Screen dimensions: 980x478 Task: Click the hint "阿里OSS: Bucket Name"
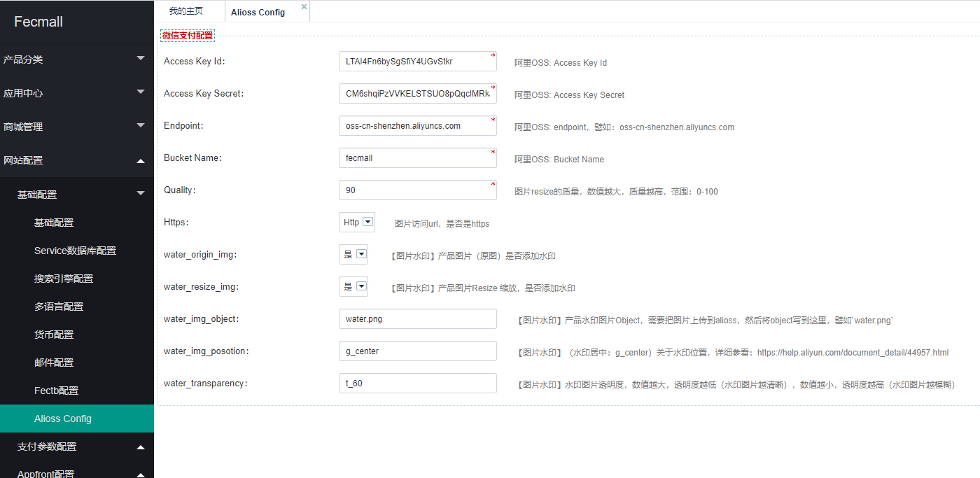coord(559,160)
